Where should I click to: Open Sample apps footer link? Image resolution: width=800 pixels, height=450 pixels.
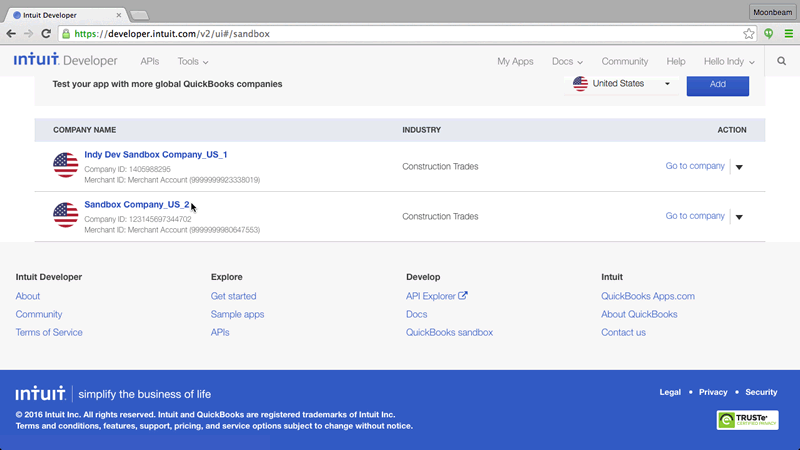click(237, 314)
